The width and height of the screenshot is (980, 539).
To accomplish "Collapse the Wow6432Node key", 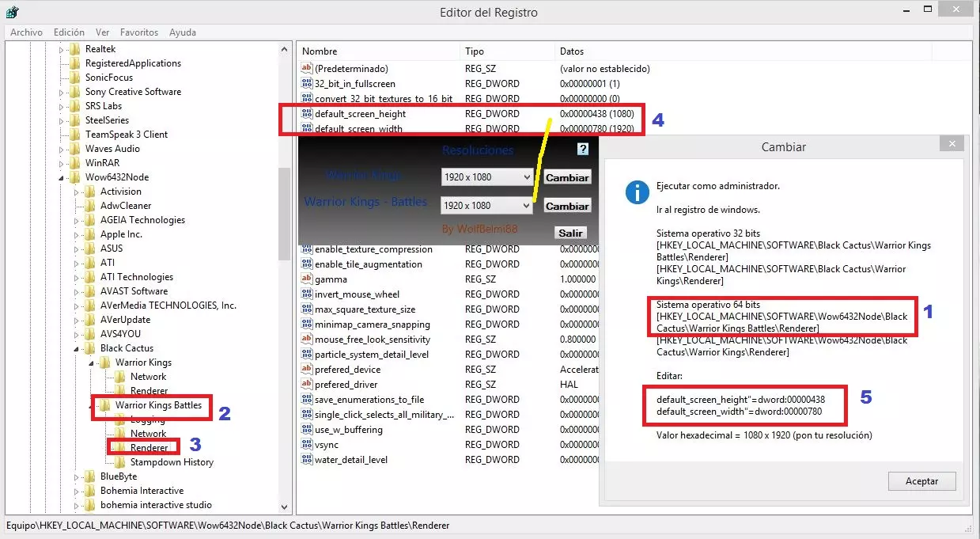I will coord(61,177).
